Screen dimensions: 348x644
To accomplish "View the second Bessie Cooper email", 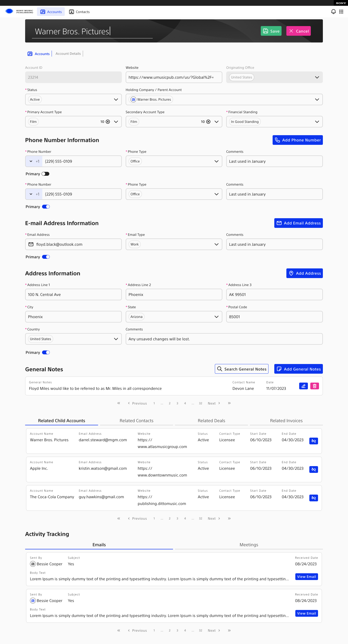I will click(x=306, y=613).
